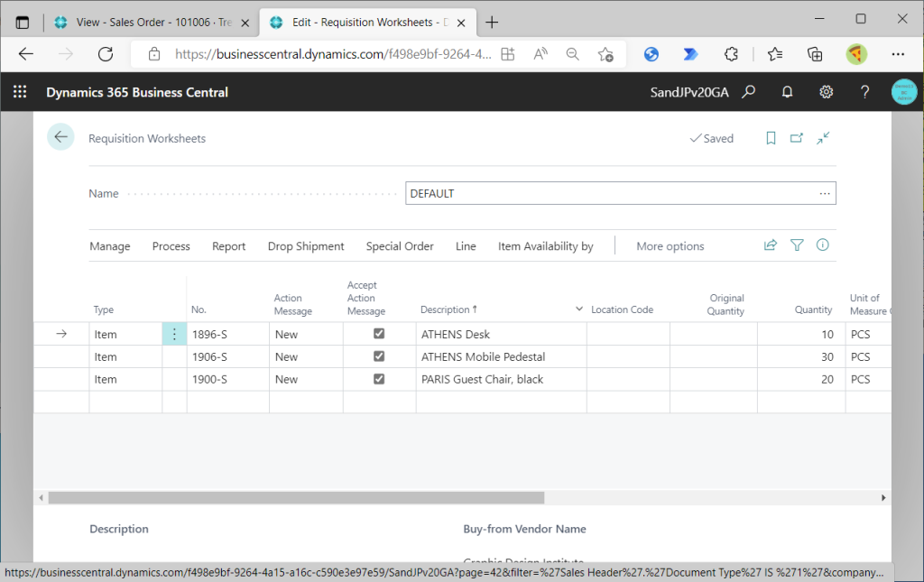This screenshot has height=582, width=924.
Task: Collapse the page with the shrink arrows icon
Action: coord(823,138)
